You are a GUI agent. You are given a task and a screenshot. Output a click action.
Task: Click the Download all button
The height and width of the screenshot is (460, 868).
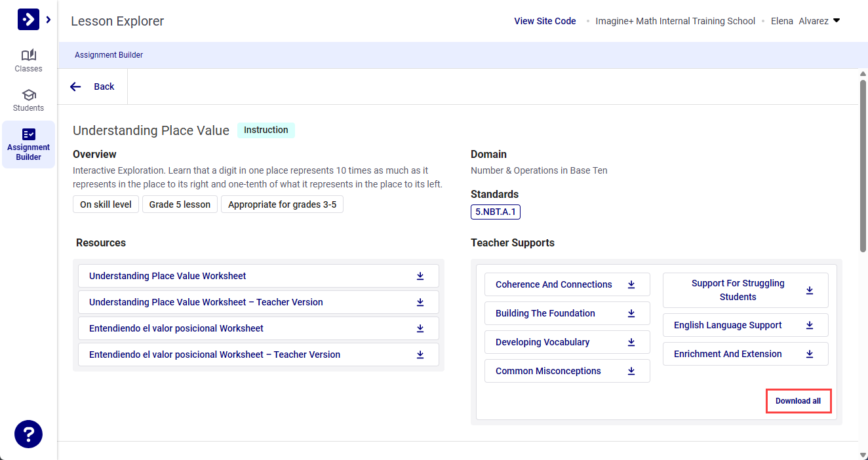(x=798, y=401)
